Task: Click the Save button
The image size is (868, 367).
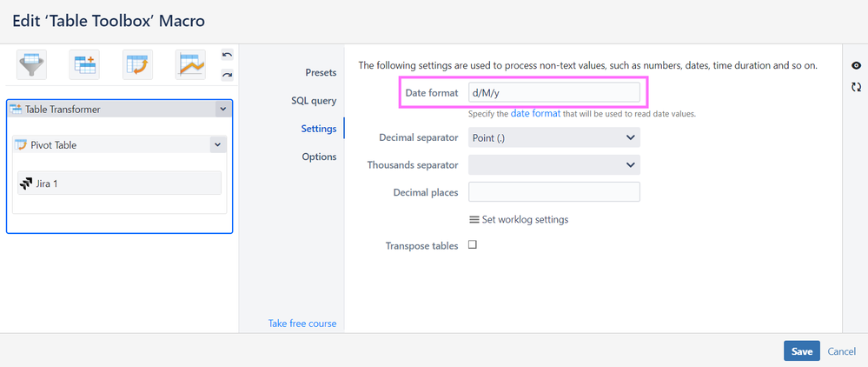Action: 802,351
